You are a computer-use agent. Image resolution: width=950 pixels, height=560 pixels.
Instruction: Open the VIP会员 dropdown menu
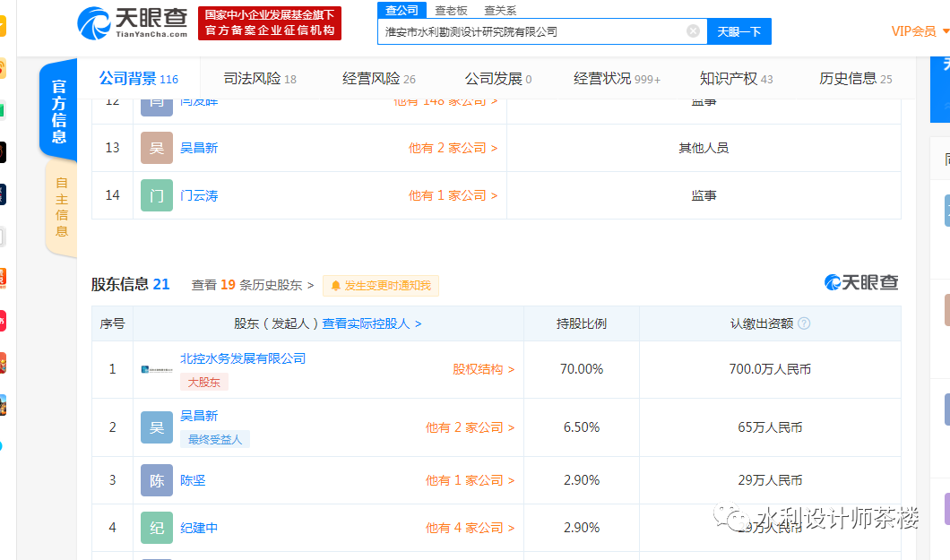tap(920, 31)
